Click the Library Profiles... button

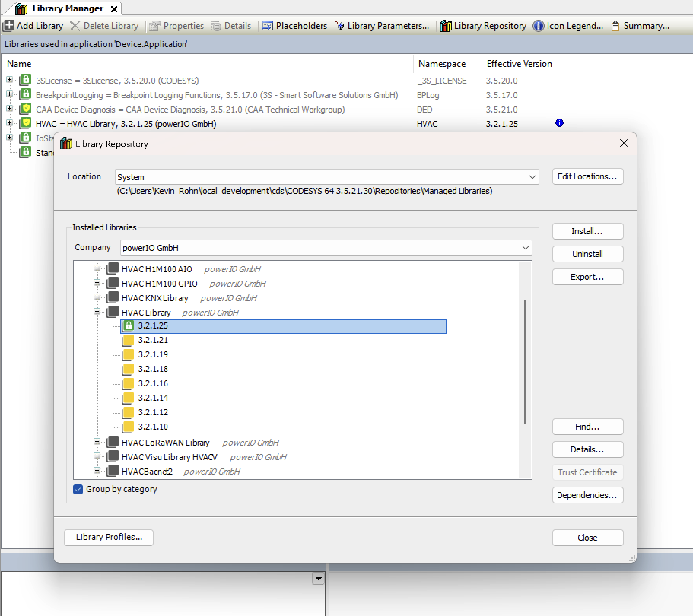pos(109,537)
